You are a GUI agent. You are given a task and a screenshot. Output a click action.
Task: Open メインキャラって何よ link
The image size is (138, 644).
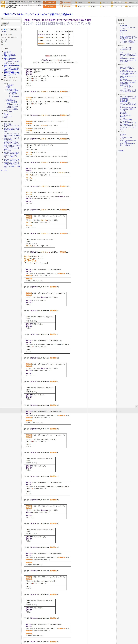point(126,48)
